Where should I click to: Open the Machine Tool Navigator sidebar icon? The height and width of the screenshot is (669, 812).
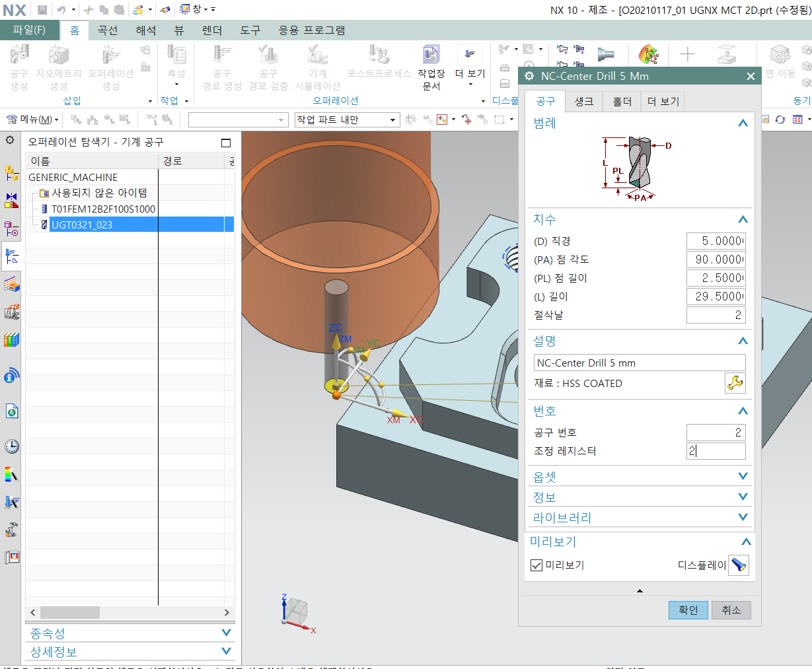point(11,257)
